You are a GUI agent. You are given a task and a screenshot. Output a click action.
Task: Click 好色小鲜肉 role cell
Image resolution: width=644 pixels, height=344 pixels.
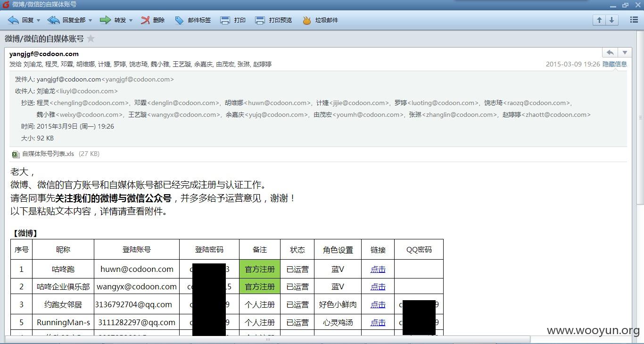tap(338, 304)
